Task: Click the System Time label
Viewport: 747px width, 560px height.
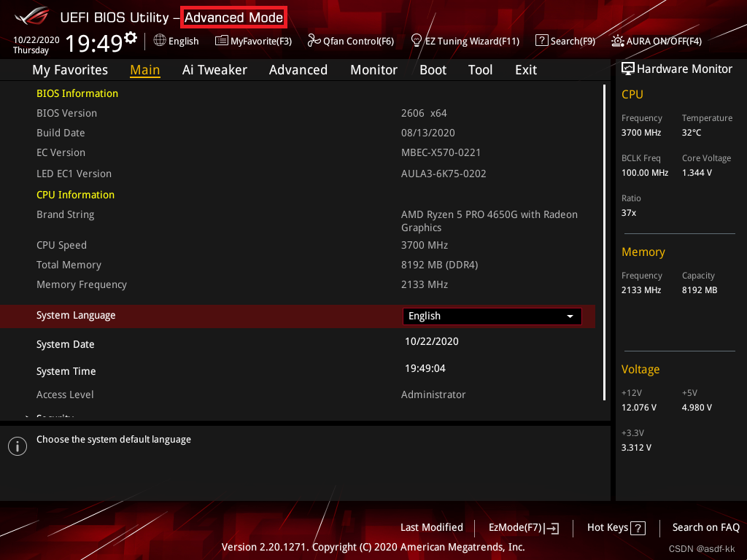Action: click(66, 371)
